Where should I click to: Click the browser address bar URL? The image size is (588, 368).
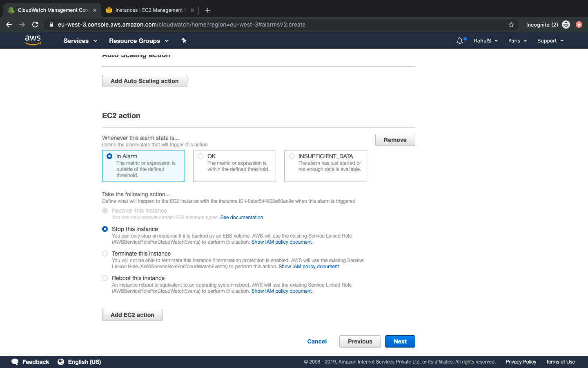pyautogui.click(x=182, y=25)
